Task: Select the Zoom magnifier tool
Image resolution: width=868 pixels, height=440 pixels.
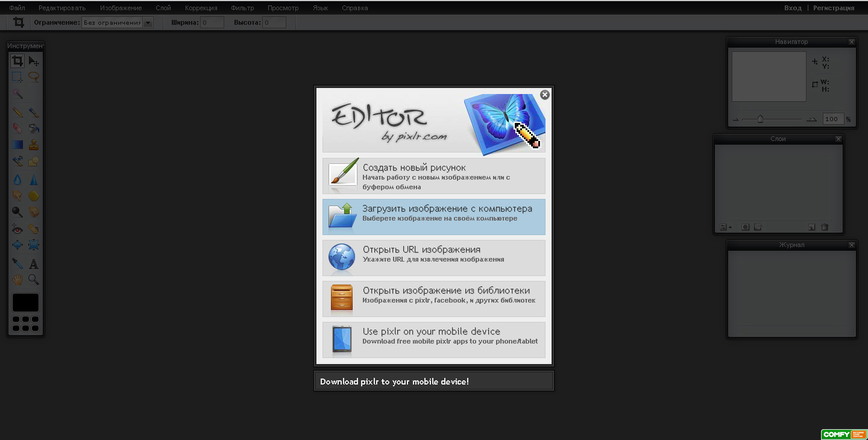Action: point(34,280)
